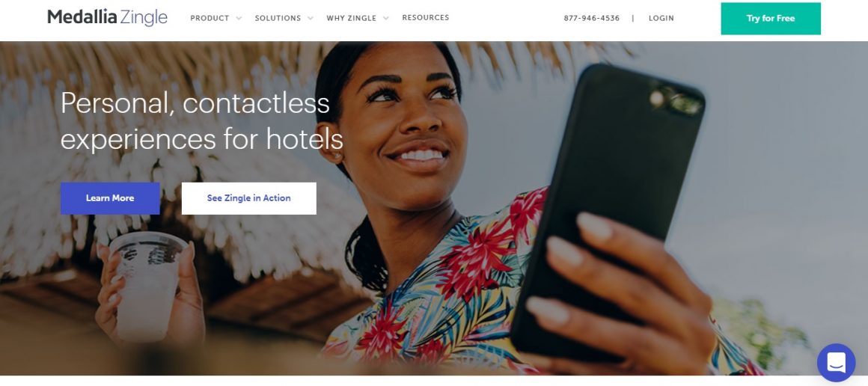The height and width of the screenshot is (386, 868).
Task: Click the Medallia wordmark in the logo
Action: (x=82, y=17)
